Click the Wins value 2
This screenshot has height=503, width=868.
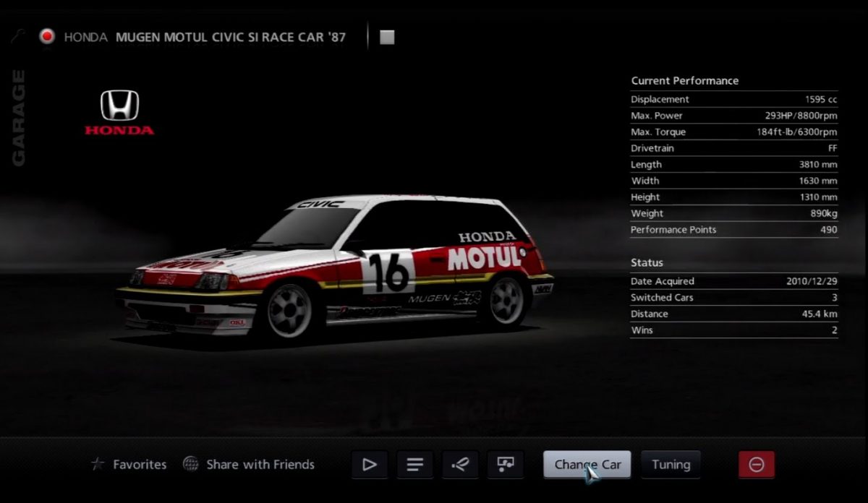click(x=834, y=330)
